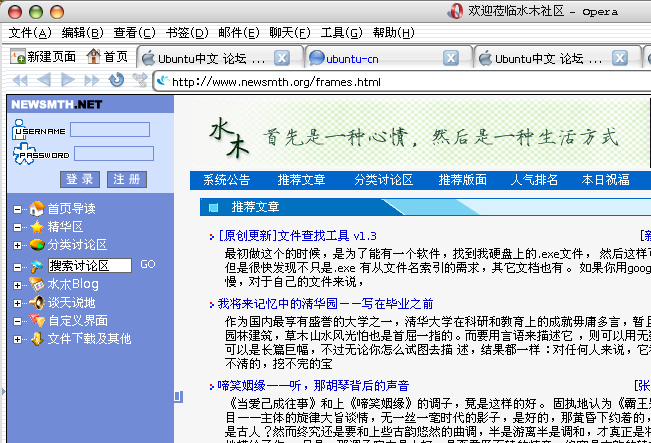Click the USERNAME input field
Image resolution: width=651 pixels, height=443 pixels.
click(x=110, y=130)
